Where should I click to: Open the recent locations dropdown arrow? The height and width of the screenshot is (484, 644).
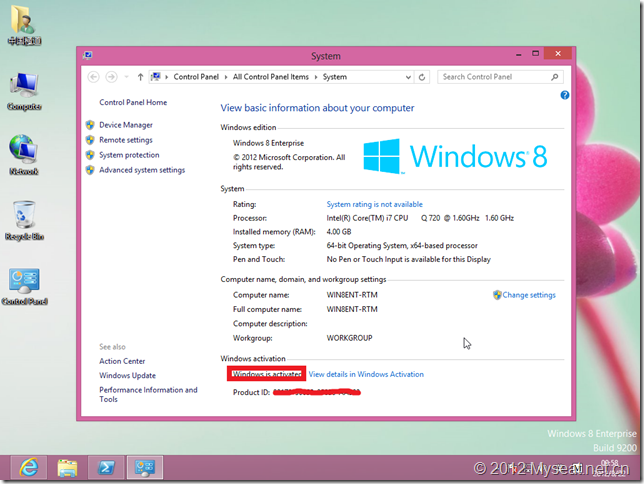(126, 77)
